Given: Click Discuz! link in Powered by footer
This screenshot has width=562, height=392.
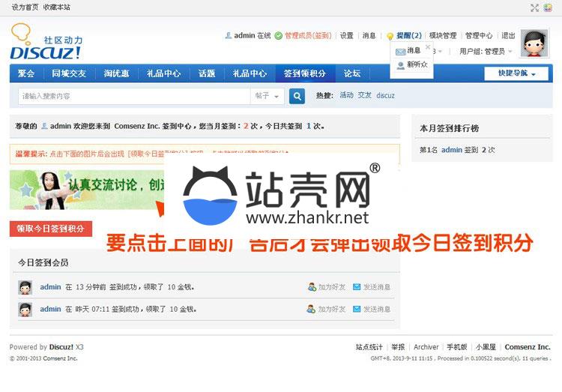Looking at the screenshot, I should click(61, 347).
